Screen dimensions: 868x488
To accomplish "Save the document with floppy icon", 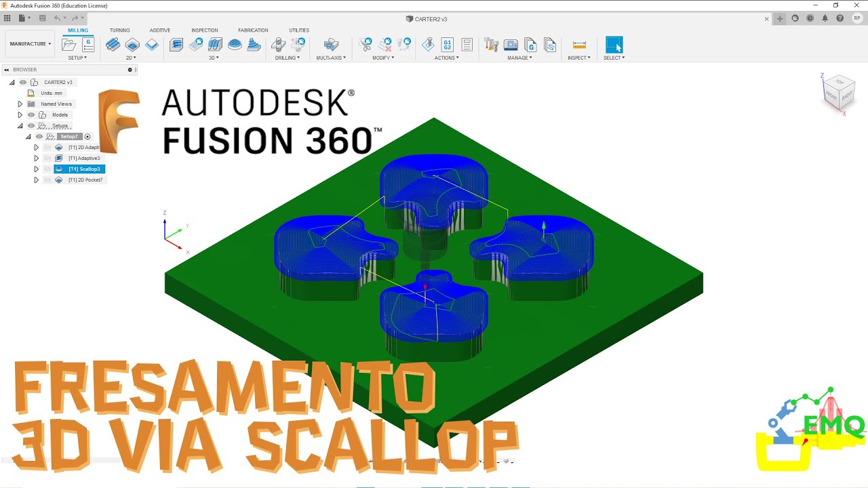I will pos(42,18).
